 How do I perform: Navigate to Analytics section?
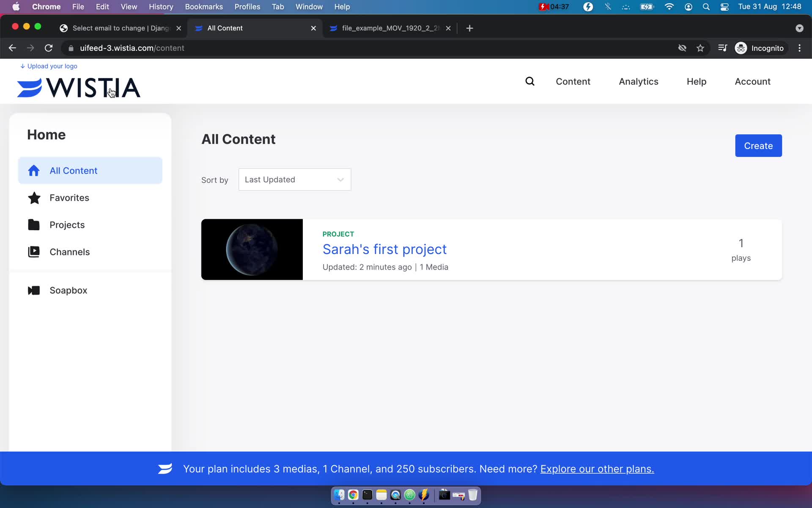tap(638, 81)
